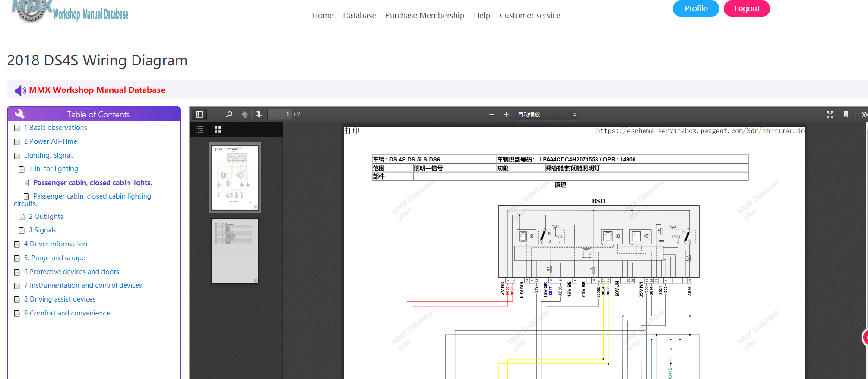
Task: Open 6 Protective devices and doors section
Action: pos(71,272)
